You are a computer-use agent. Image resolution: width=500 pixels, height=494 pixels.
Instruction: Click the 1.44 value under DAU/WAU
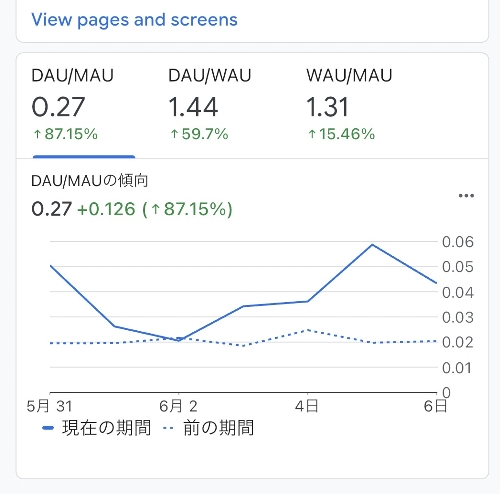point(193,107)
